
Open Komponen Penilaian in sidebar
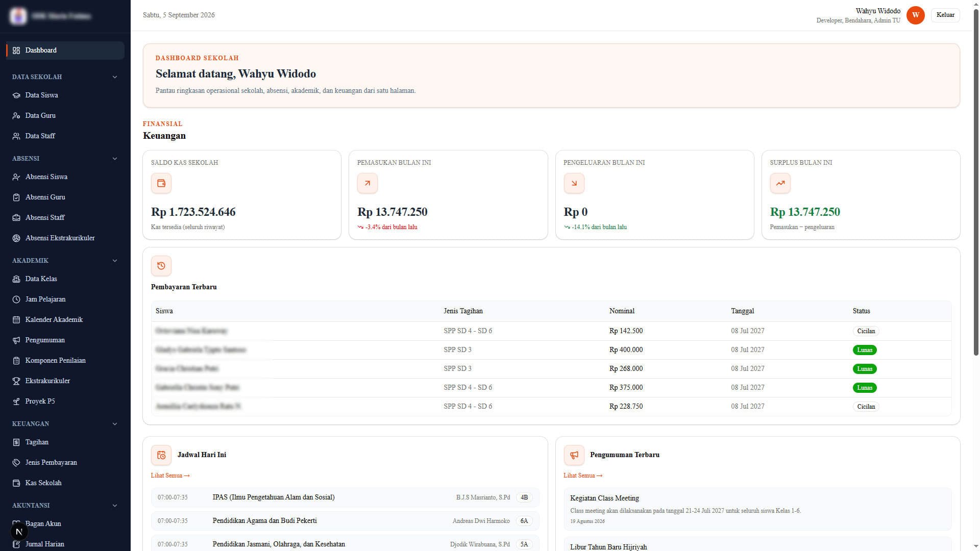coord(65,361)
